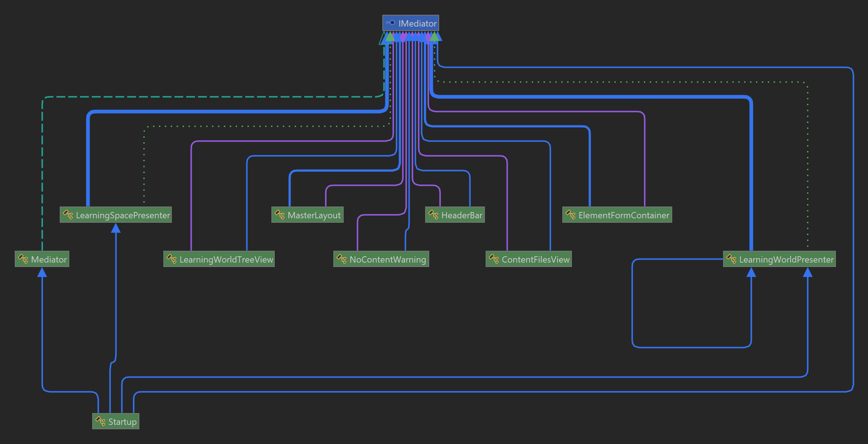The height and width of the screenshot is (444, 868).
Task: Click the HeaderBar class icon
Action: click(433, 215)
